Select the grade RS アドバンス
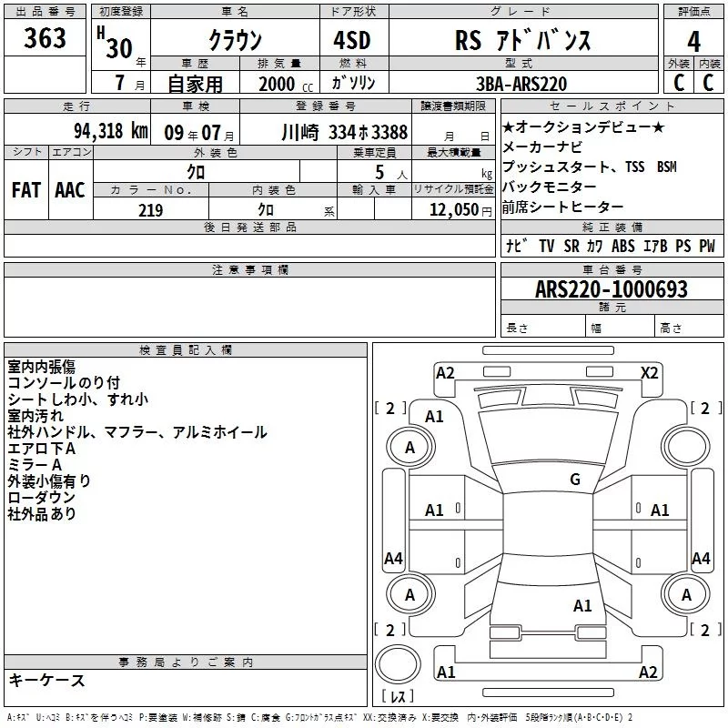The image size is (728, 728). click(x=522, y=41)
